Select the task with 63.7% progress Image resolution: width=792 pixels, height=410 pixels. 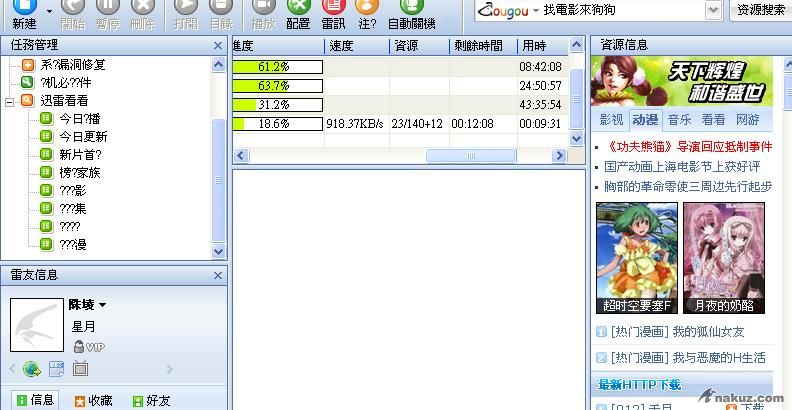(400, 86)
